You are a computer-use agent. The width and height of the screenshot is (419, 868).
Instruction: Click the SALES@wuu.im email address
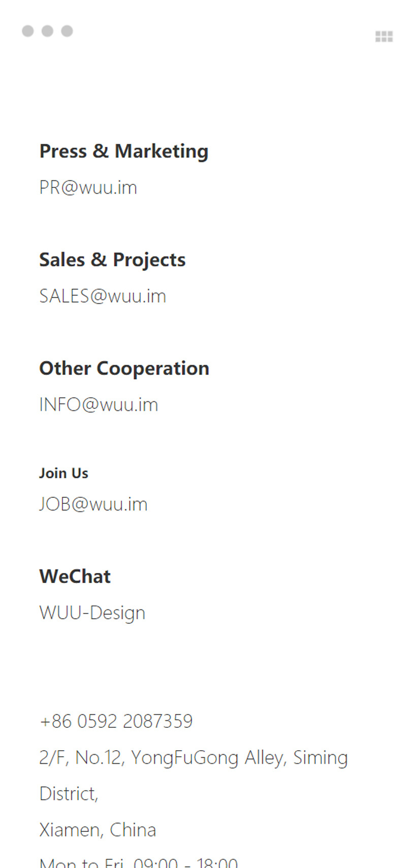pos(103,296)
